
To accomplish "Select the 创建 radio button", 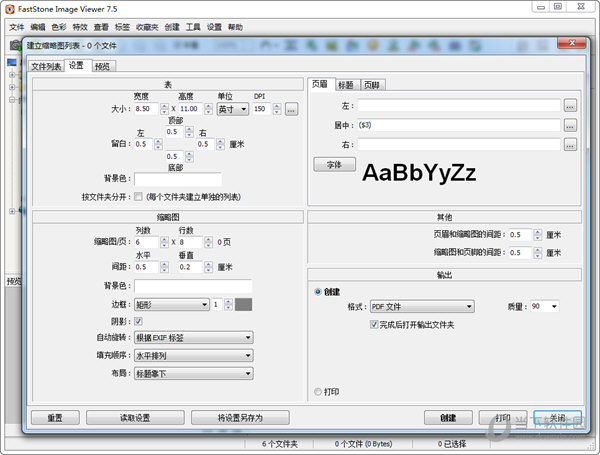I will pos(318,292).
